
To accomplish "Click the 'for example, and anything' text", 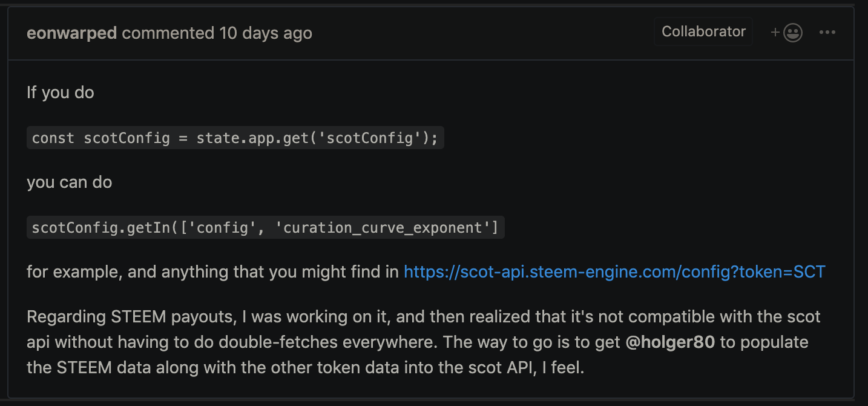I will point(129,271).
